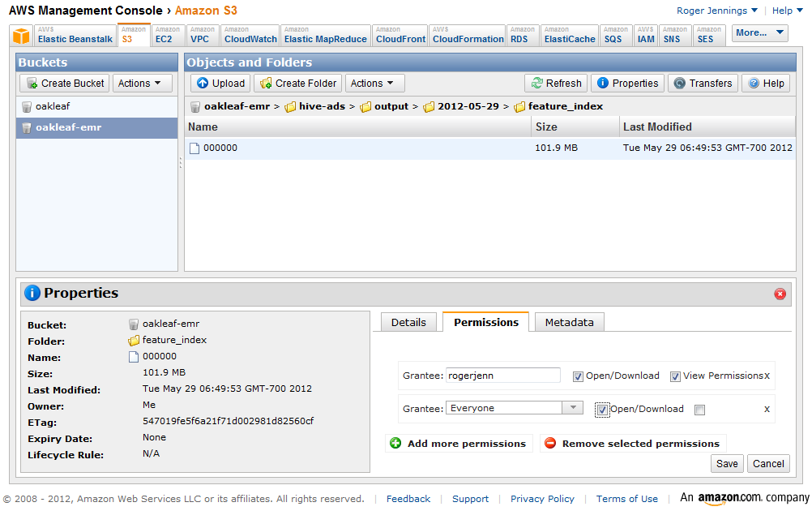Image resolution: width=812 pixels, height=511 pixels.
Task: Open the SQS service tab
Action: 615,35
